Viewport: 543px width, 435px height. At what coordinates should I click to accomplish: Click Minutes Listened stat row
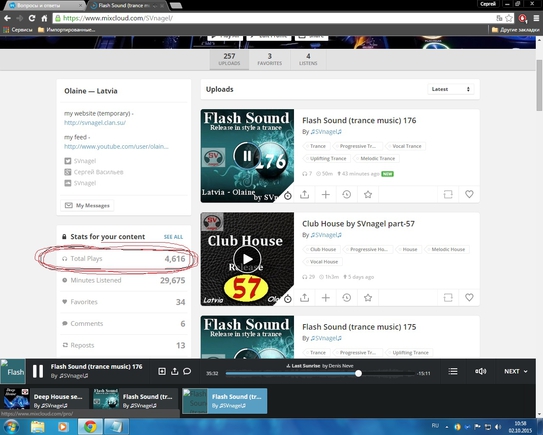tap(124, 280)
